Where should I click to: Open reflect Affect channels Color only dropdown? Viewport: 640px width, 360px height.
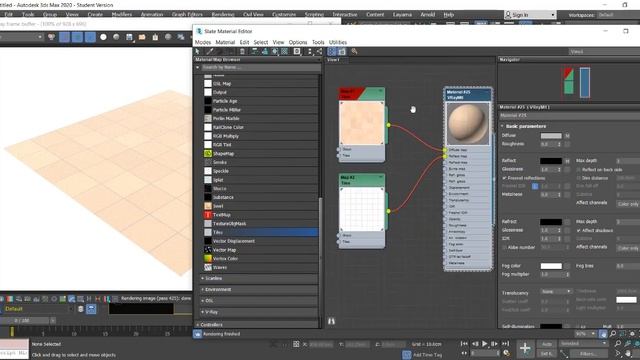tap(628, 204)
